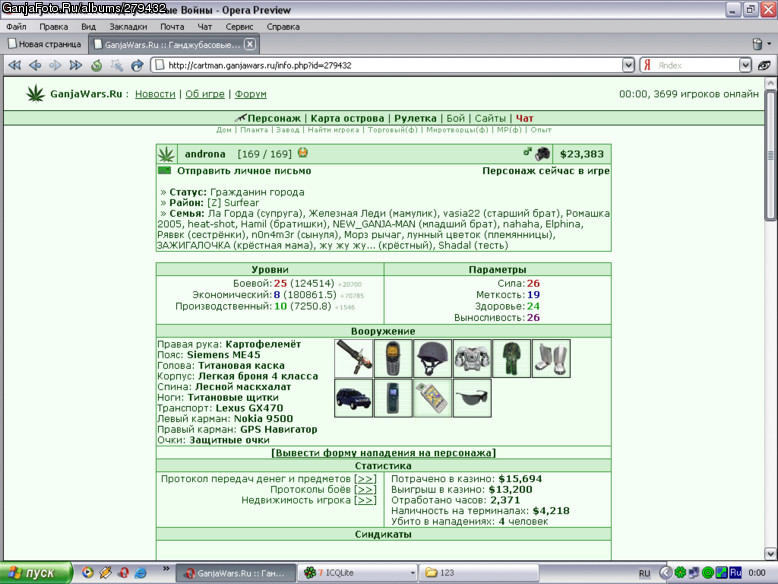The image size is (778, 584).
Task: Open Недвижимость игрока arrow link
Action: [x=365, y=500]
